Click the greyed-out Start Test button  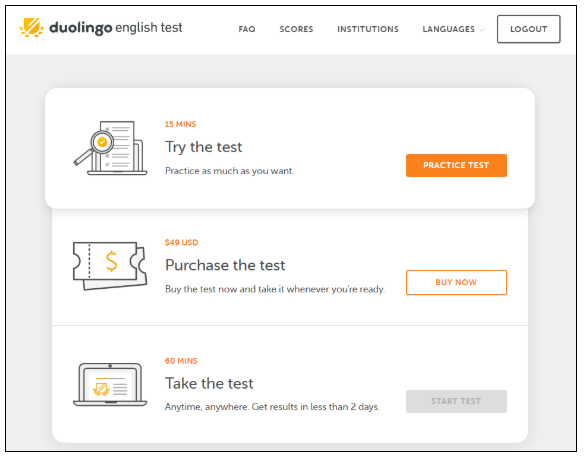[456, 401]
